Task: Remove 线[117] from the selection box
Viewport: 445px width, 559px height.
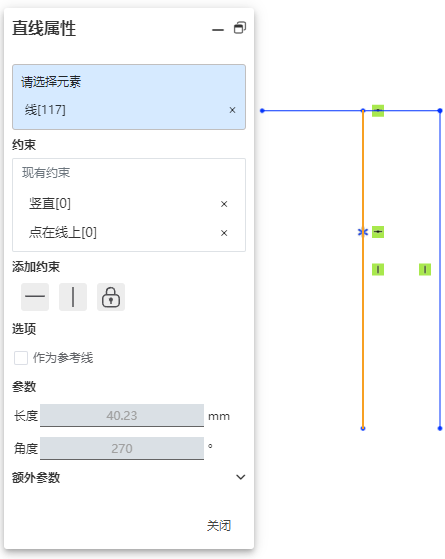Action: pos(232,110)
